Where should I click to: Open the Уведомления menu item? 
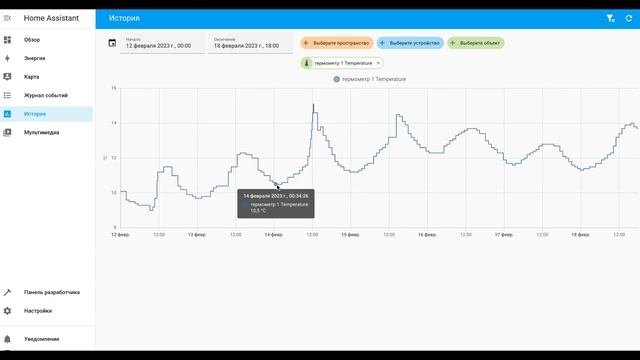click(47, 339)
